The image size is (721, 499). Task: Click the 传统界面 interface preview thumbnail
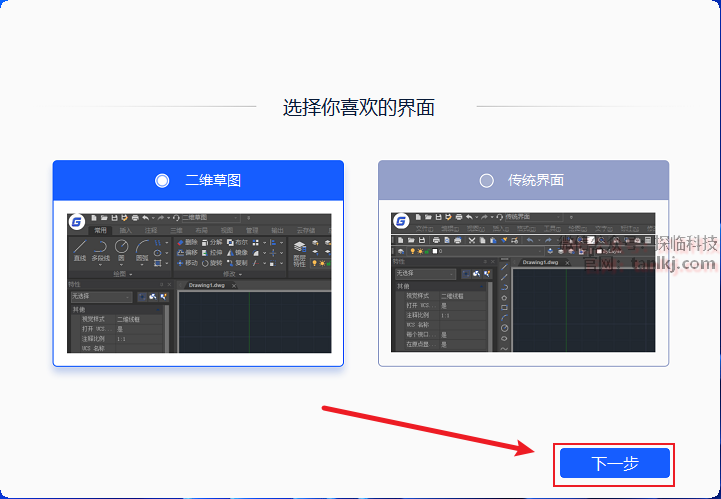coord(523,282)
